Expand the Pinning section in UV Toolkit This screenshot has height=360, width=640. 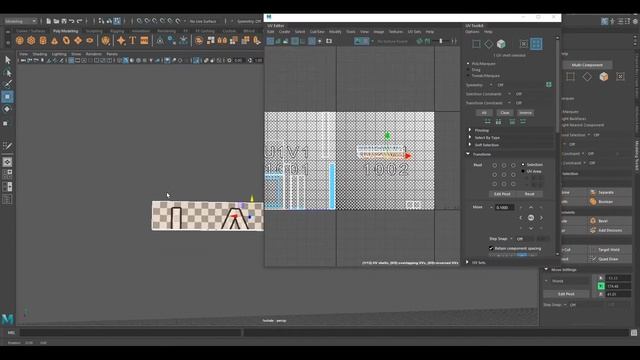[x=470, y=130]
